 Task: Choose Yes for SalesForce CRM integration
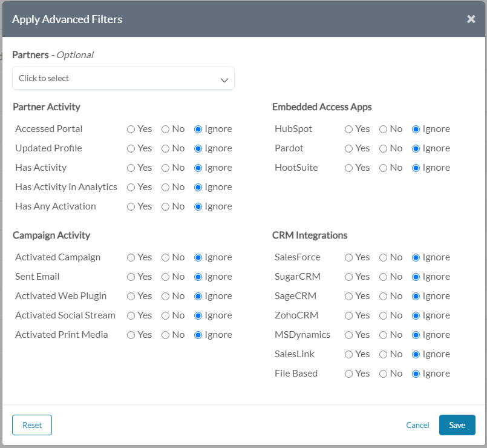click(x=348, y=257)
